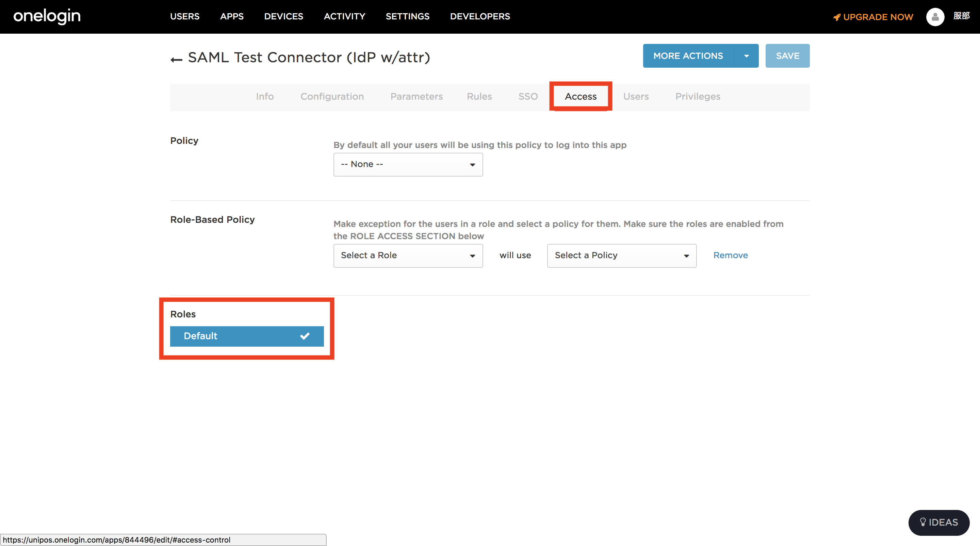
Task: Click the Save button
Action: [x=787, y=56]
